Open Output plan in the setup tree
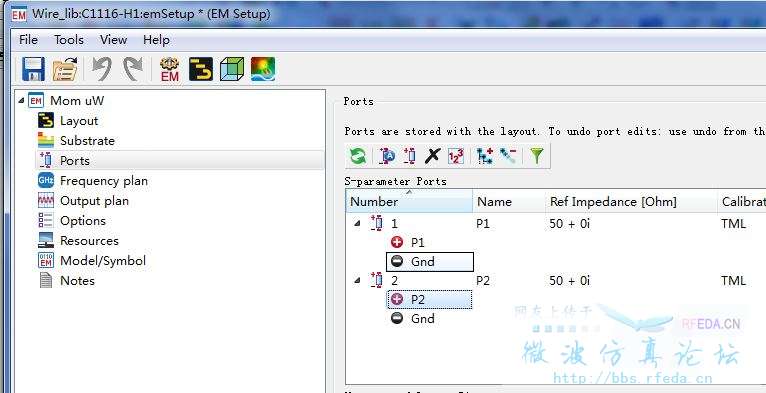The width and height of the screenshot is (766, 393). coord(94,201)
